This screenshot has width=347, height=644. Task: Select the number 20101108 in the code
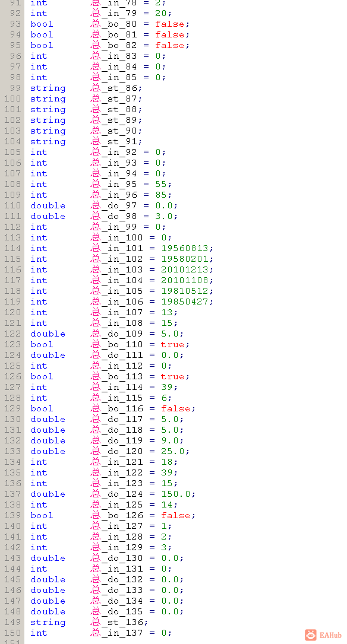coord(185,280)
